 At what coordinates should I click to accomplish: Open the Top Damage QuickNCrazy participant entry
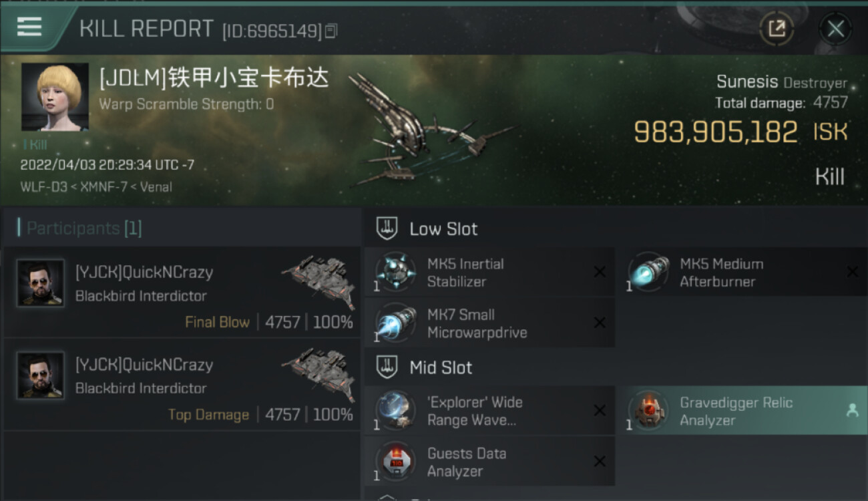pyautogui.click(x=182, y=384)
